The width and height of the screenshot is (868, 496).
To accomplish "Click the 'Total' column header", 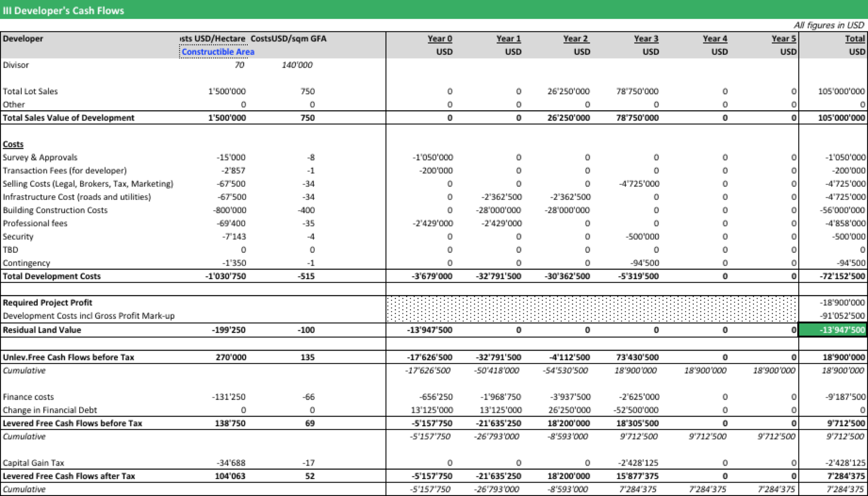I will pos(855,39).
